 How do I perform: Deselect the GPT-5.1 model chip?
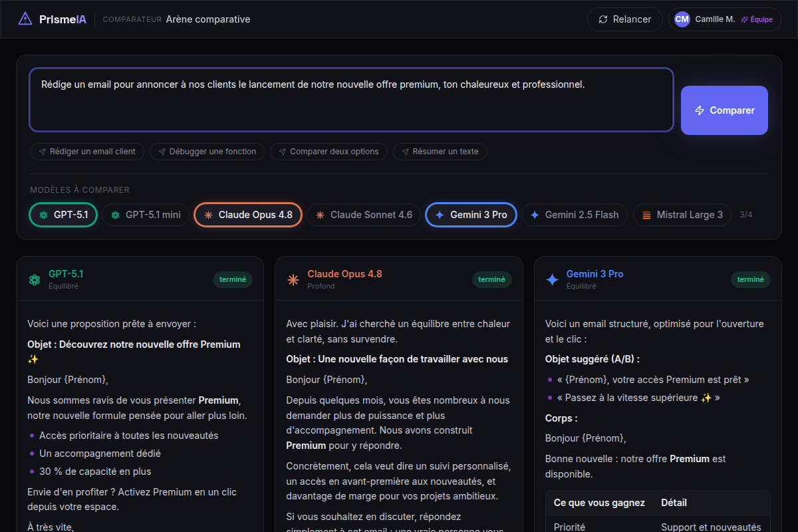(x=63, y=215)
